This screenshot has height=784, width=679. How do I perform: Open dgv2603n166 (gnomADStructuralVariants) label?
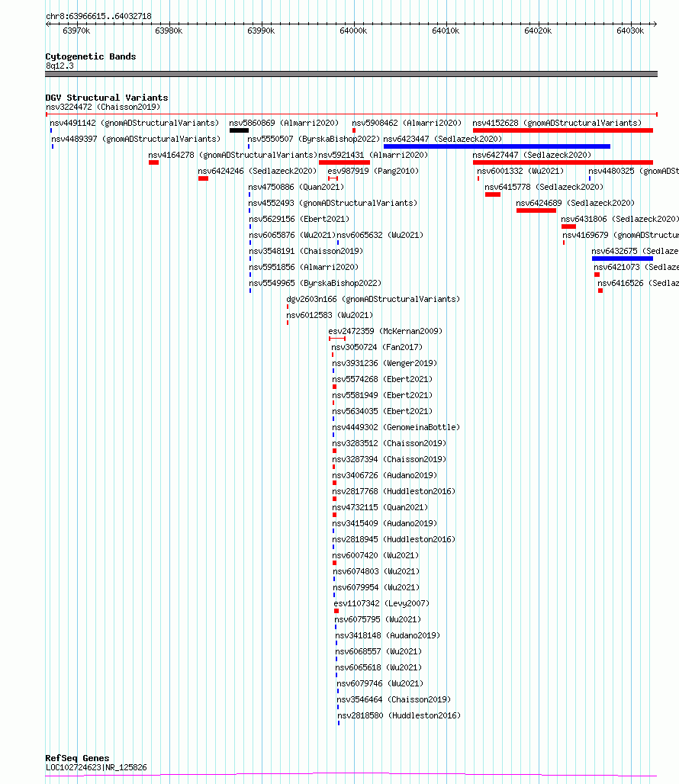point(373,299)
